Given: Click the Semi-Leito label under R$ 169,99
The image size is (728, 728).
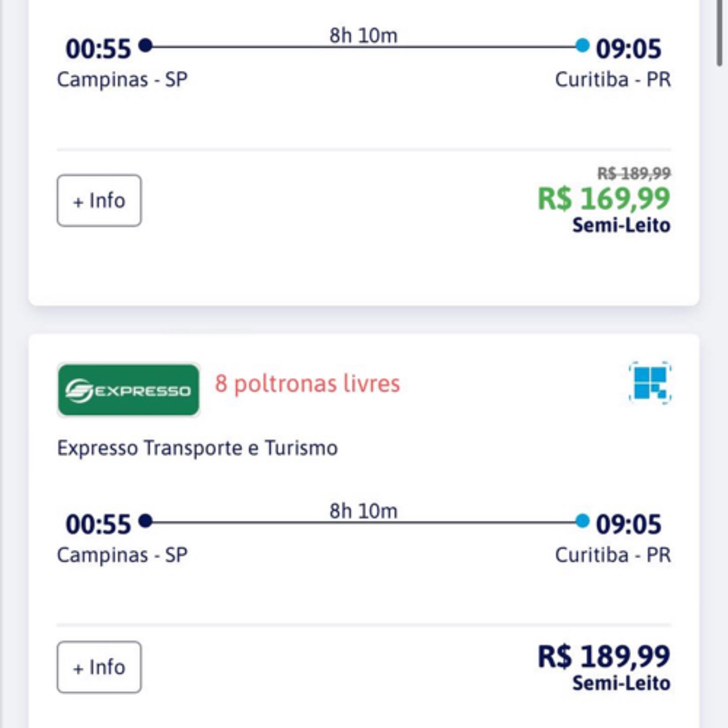Looking at the screenshot, I should [x=621, y=225].
